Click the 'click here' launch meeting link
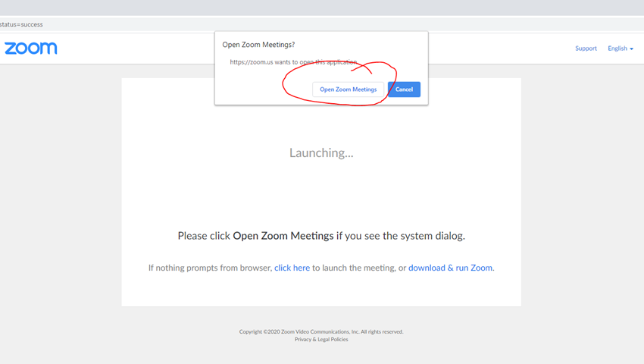Image resolution: width=644 pixels, height=364 pixels. click(x=292, y=268)
